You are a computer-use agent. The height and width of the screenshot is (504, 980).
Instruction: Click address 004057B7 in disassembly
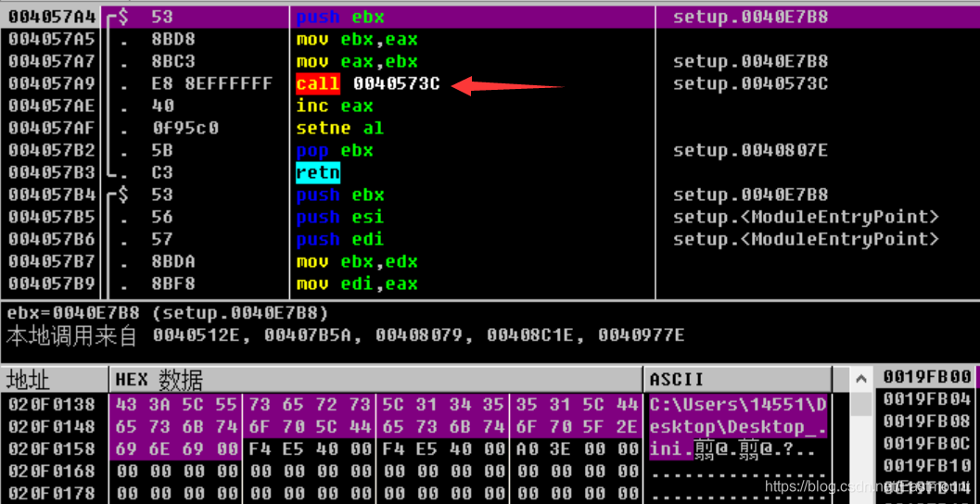[x=51, y=261]
